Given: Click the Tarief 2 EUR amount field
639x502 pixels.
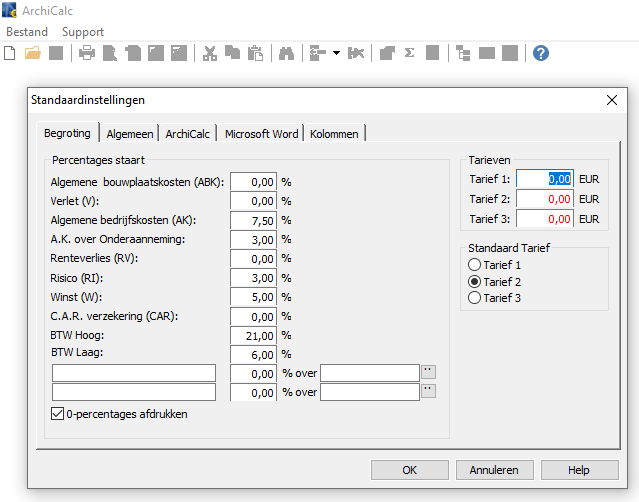Looking at the screenshot, I should pos(545,199).
